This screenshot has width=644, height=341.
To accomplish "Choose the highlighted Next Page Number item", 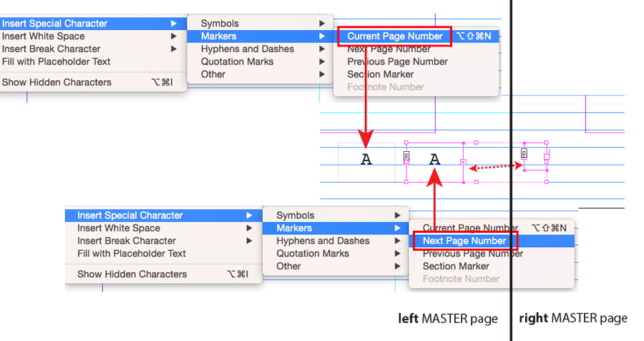I will coord(464,241).
